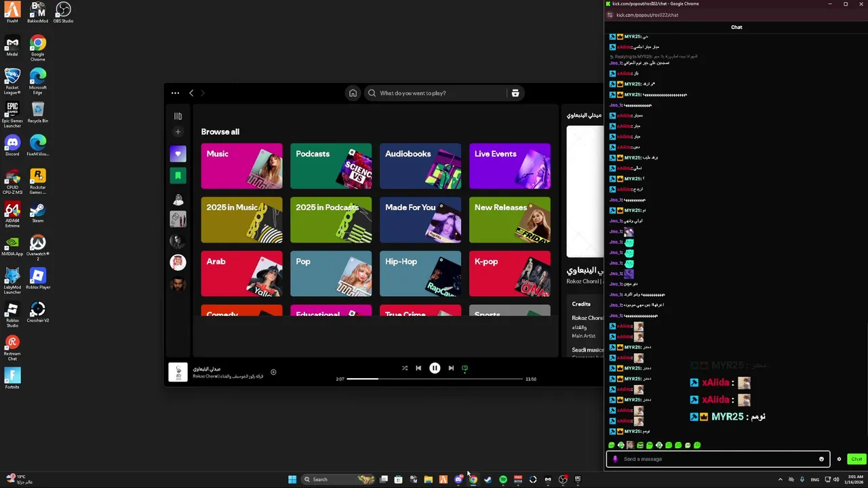Click the now-playing album cover thumbnail
The width and height of the screenshot is (868, 488).
[x=178, y=372]
